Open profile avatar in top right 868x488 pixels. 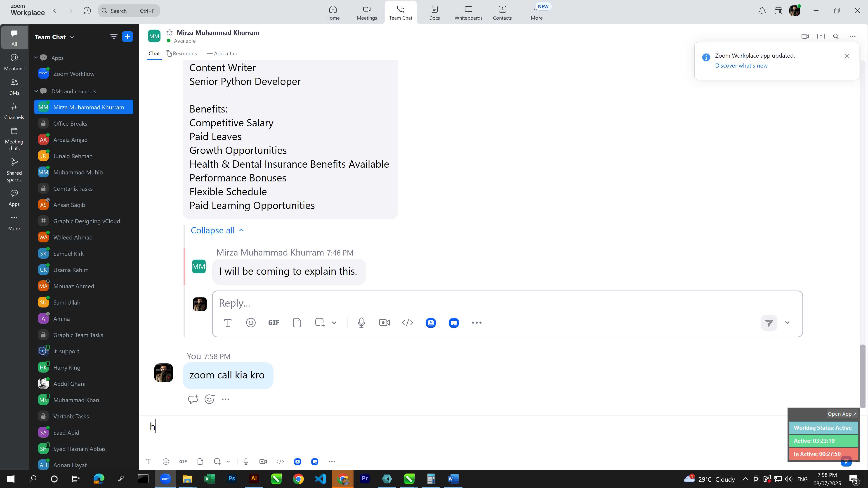pyautogui.click(x=795, y=11)
